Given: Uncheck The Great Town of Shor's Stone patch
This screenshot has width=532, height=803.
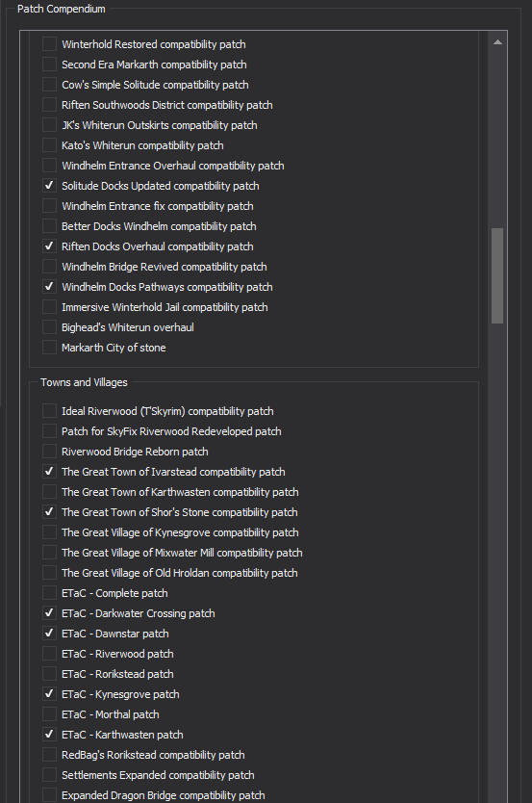Looking at the screenshot, I should tap(49, 512).
